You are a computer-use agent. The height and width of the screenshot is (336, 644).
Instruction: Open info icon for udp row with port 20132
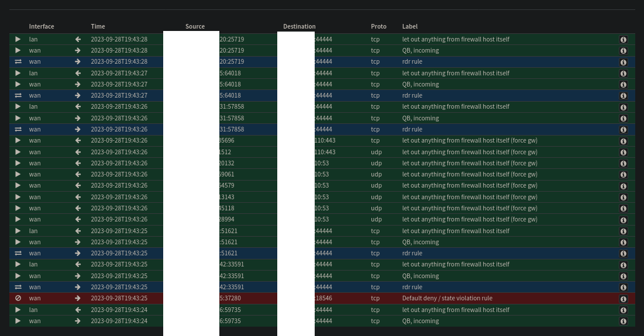click(623, 164)
